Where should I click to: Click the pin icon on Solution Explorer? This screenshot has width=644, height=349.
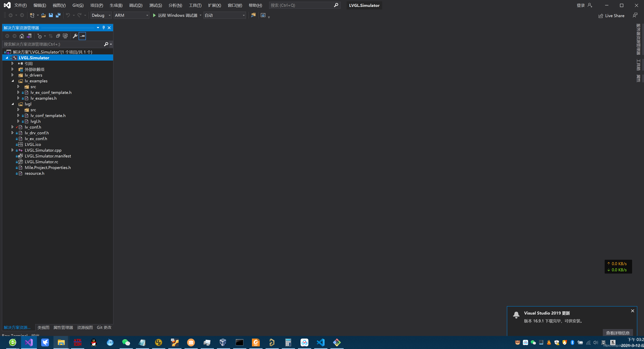[x=103, y=28]
